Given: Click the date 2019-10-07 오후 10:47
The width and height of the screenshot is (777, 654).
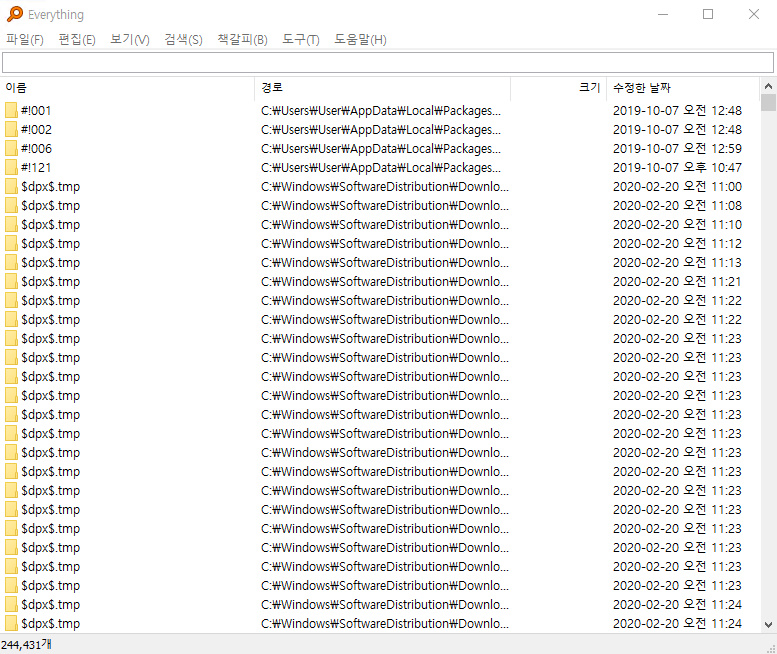Looking at the screenshot, I should (677, 167).
